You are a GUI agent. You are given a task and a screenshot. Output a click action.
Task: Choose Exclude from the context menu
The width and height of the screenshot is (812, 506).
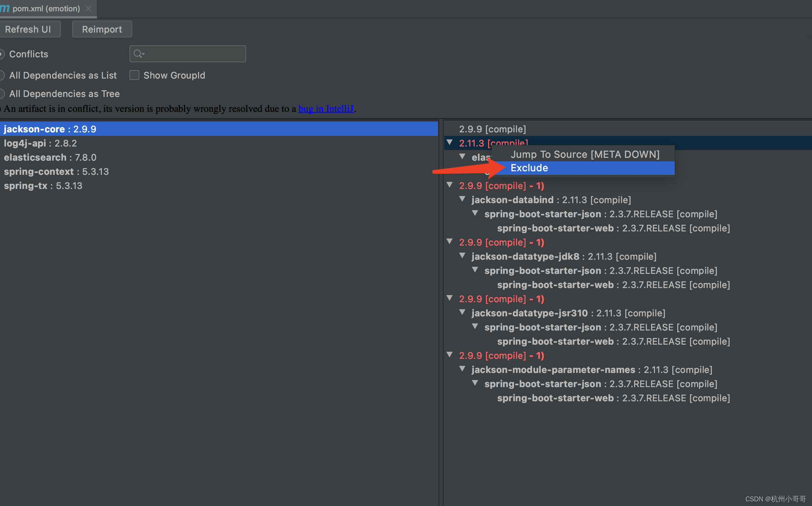[x=529, y=168]
